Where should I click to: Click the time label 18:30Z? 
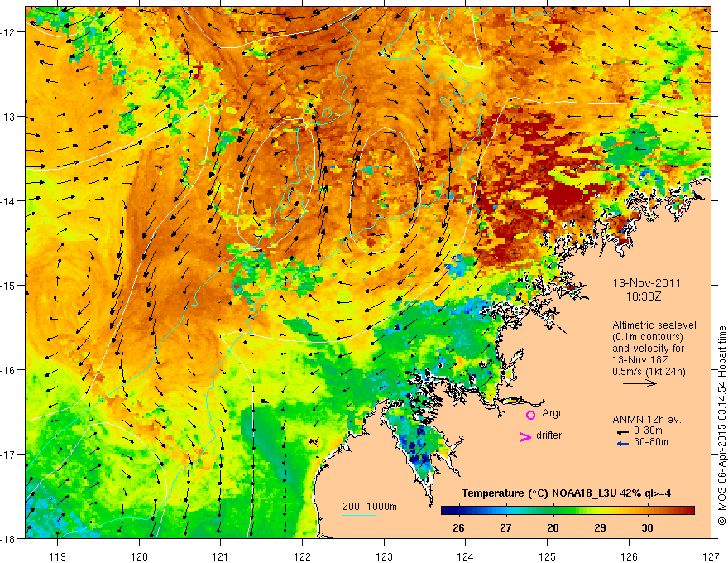(643, 296)
